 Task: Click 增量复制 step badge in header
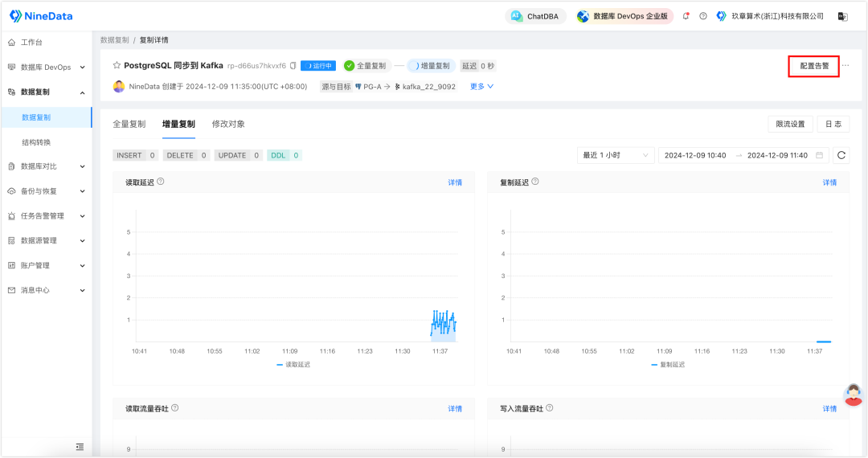tap(432, 66)
